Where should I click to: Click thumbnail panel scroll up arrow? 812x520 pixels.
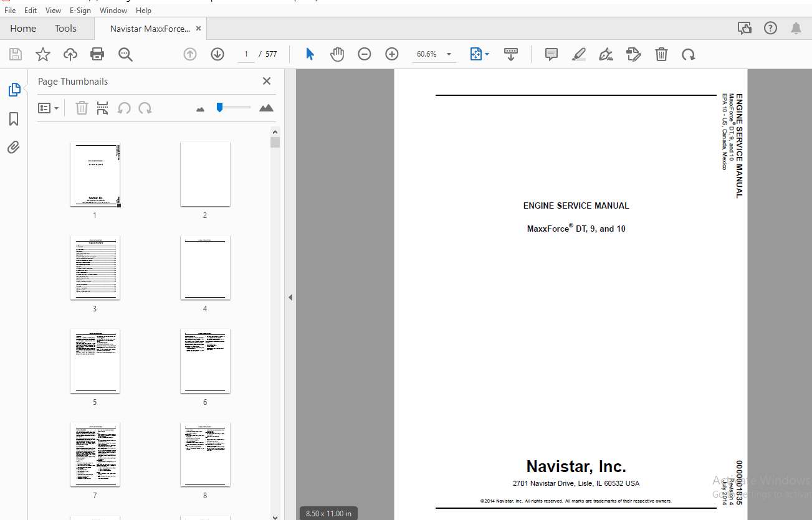pos(275,131)
